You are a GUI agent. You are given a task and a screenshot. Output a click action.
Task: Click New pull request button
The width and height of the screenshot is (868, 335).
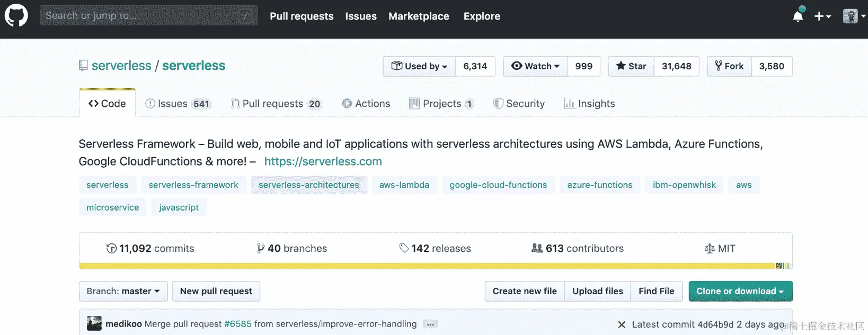pyautogui.click(x=216, y=291)
